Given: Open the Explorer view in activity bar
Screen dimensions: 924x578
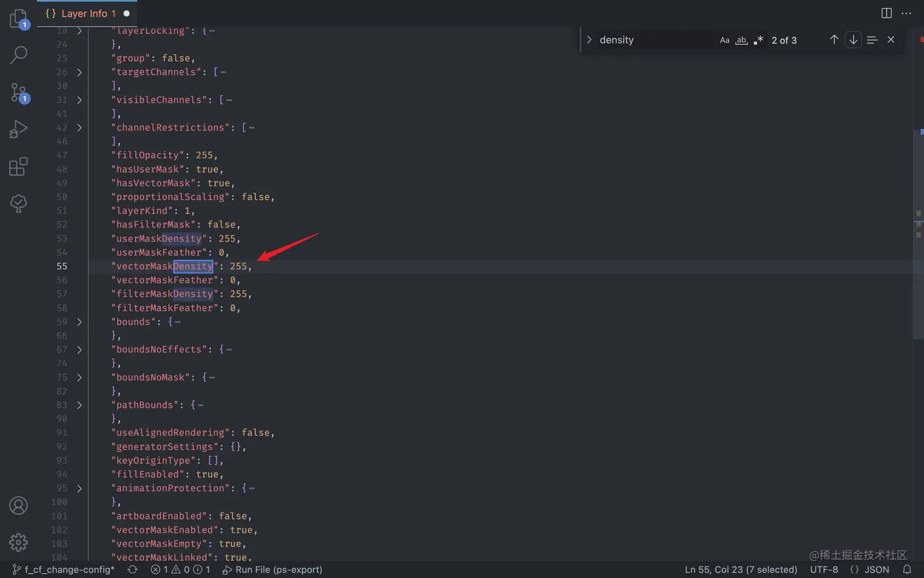Looking at the screenshot, I should 18,19.
